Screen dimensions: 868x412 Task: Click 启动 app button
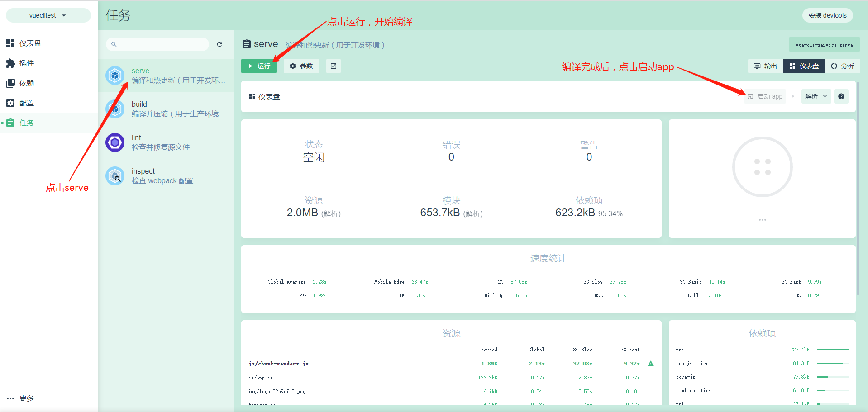tap(765, 96)
